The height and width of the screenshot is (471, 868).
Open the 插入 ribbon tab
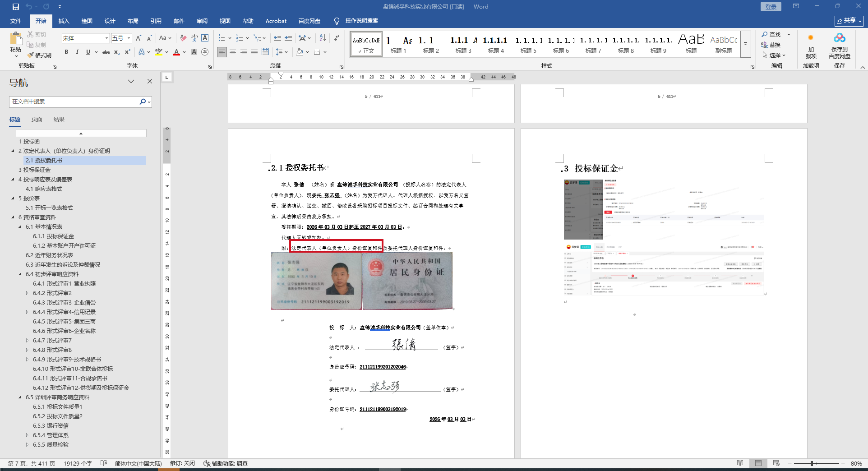64,21
